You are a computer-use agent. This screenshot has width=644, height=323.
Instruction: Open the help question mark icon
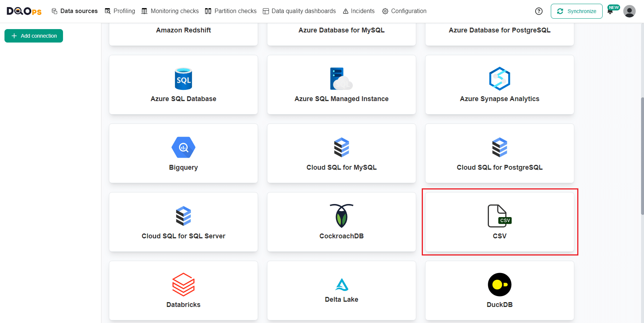click(539, 11)
